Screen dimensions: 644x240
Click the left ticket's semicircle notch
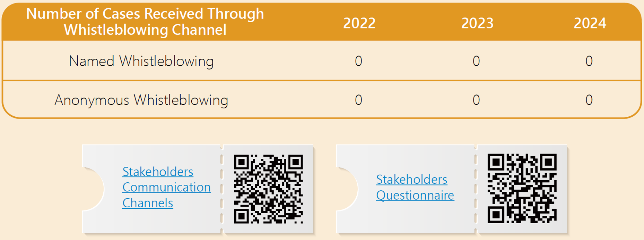pos(93,189)
